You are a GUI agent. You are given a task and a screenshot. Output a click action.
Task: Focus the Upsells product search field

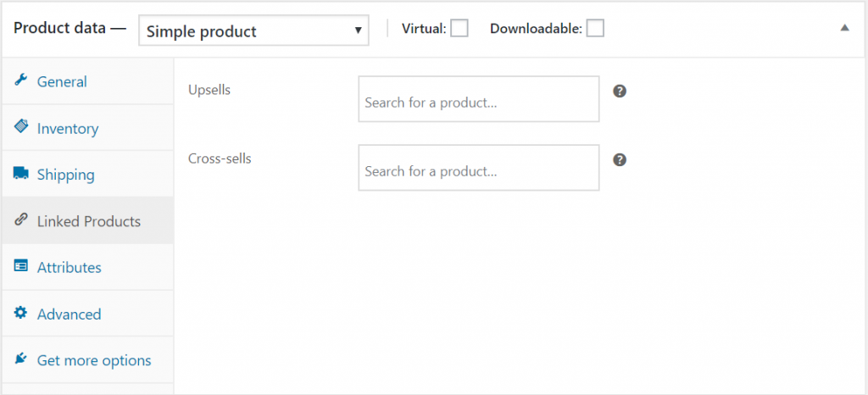pyautogui.click(x=479, y=99)
